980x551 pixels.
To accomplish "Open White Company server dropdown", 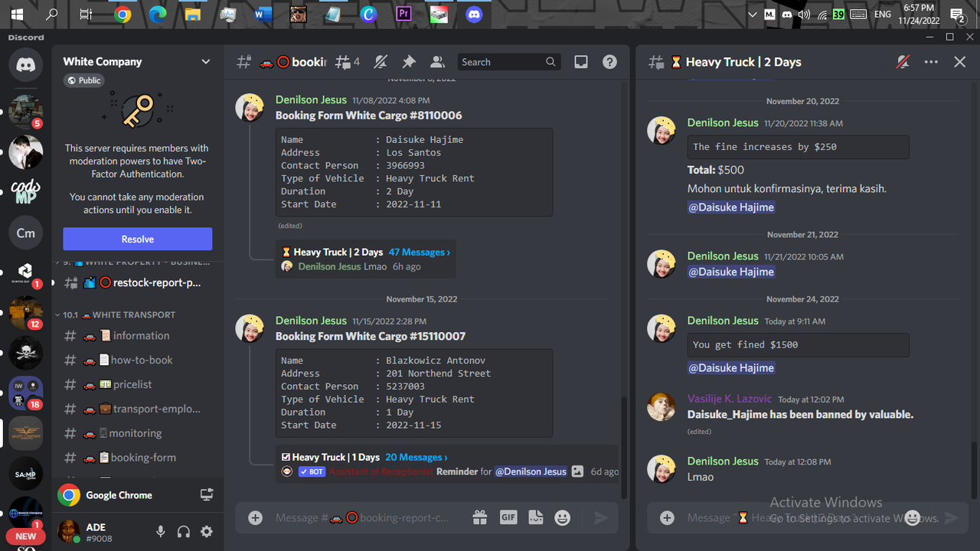I will tap(205, 62).
